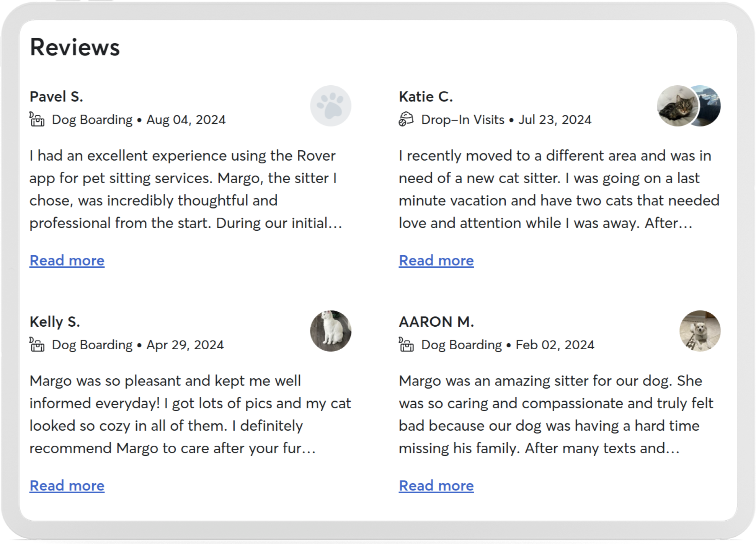Click Drop-In Visits icon under Katie C.
The image size is (756, 544).
pos(406,119)
